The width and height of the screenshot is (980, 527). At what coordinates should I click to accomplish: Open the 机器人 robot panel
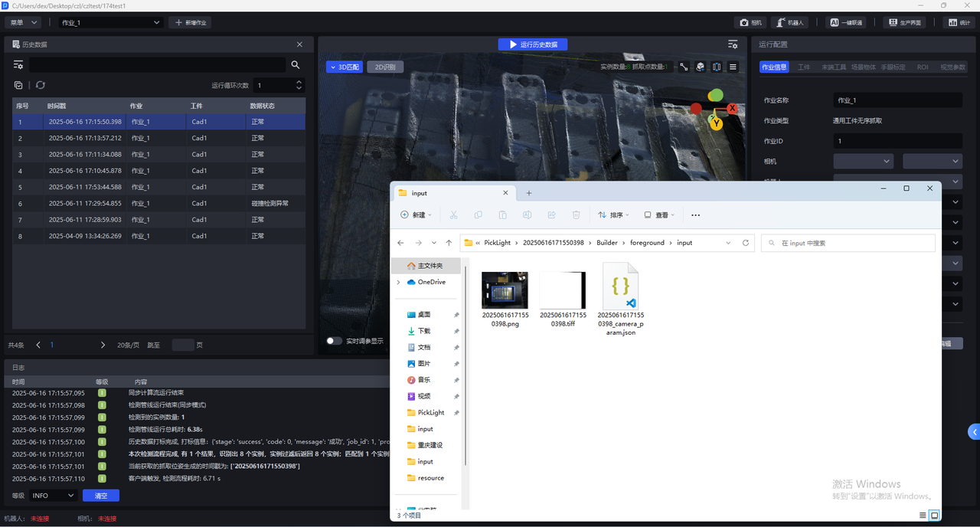792,23
